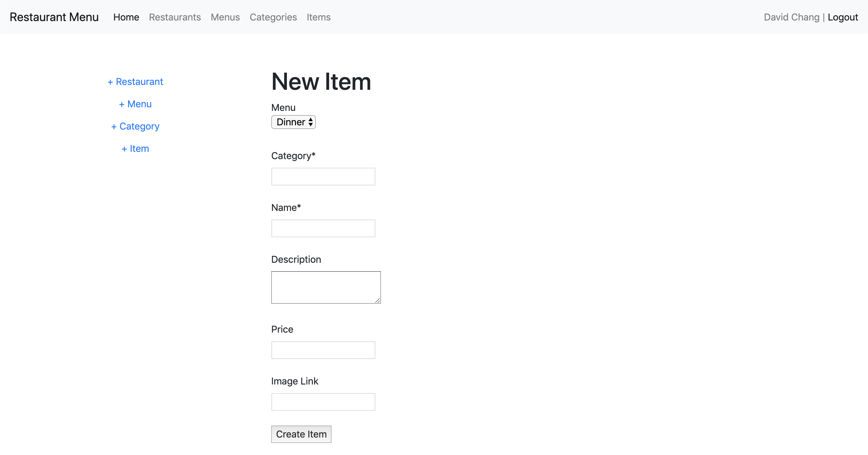Click the Logout link
868x455 pixels.
pyautogui.click(x=842, y=17)
